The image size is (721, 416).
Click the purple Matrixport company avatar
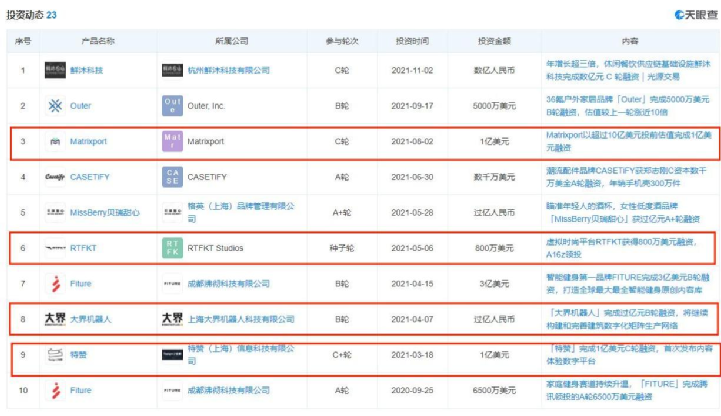pyautogui.click(x=172, y=141)
